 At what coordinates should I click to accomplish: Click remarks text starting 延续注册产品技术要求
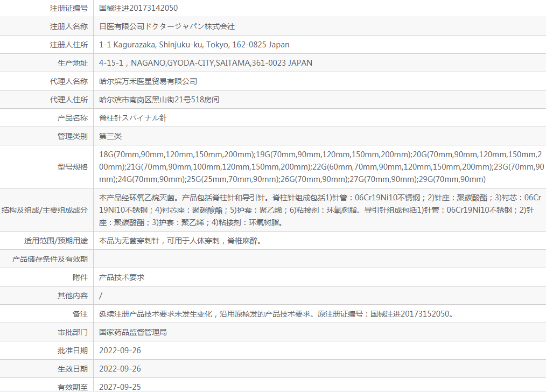277,314
